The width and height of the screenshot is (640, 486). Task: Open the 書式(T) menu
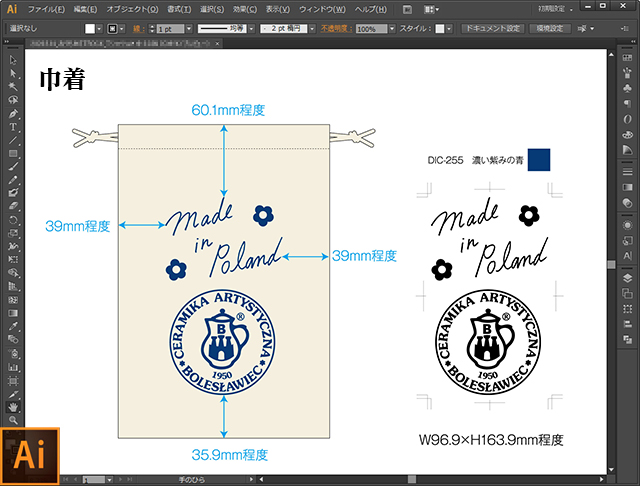coord(179,9)
